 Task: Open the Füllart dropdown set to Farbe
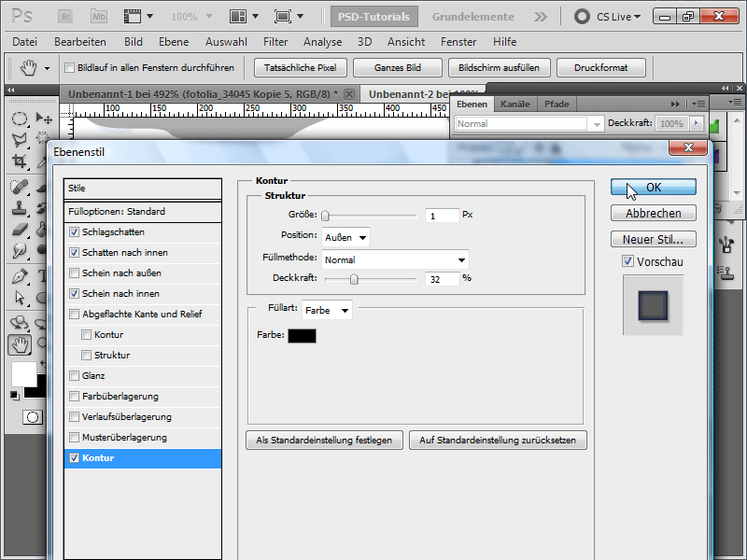point(327,311)
